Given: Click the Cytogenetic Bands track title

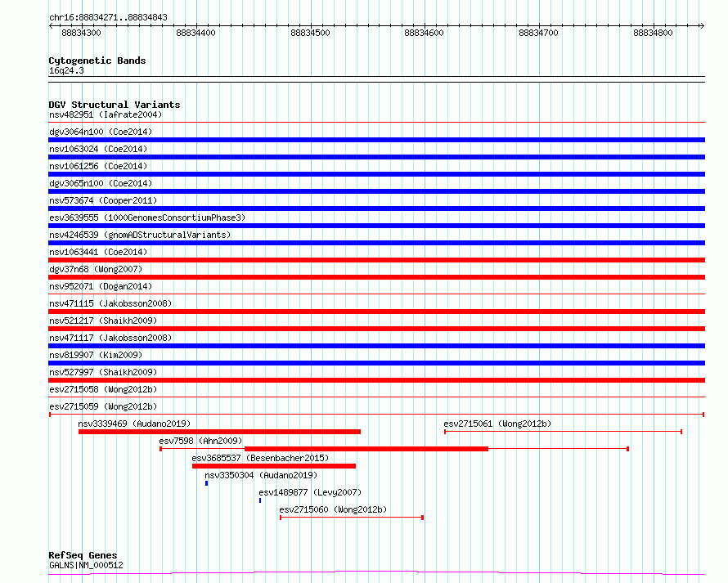Looking at the screenshot, I should pos(97,61).
